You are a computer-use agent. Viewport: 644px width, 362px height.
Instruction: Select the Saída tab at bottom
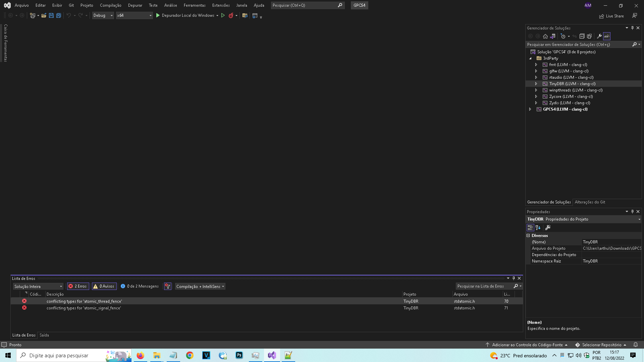pos(44,335)
